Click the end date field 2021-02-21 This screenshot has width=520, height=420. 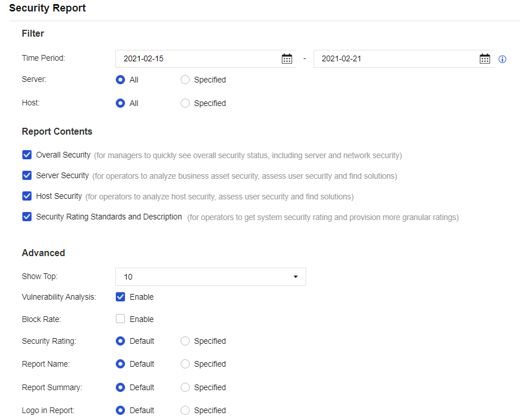396,58
